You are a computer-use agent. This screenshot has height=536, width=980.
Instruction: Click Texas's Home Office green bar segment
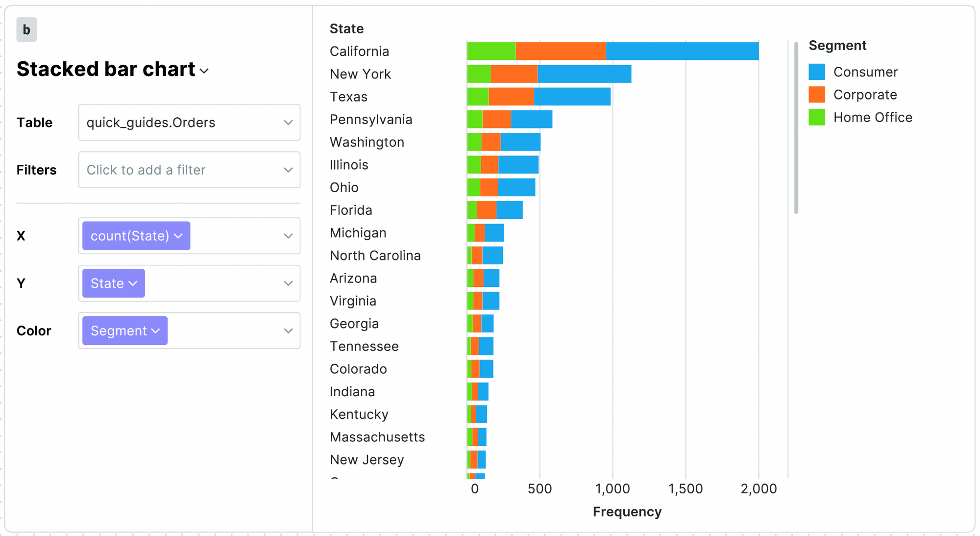coord(478,97)
